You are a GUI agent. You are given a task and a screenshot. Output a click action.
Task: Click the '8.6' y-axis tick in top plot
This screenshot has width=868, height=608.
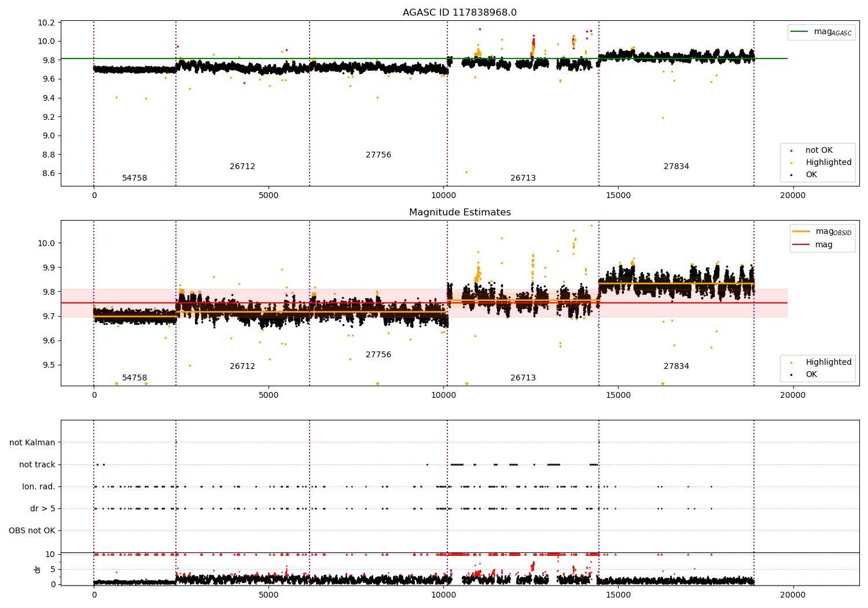click(49, 174)
